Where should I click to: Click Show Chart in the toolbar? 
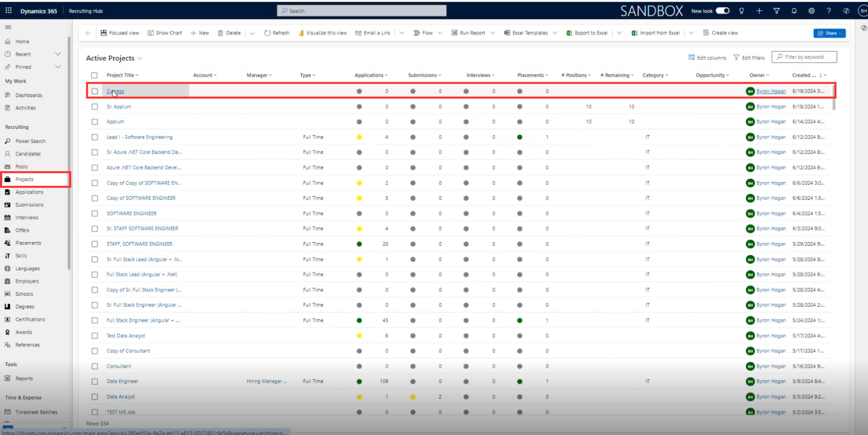click(165, 33)
